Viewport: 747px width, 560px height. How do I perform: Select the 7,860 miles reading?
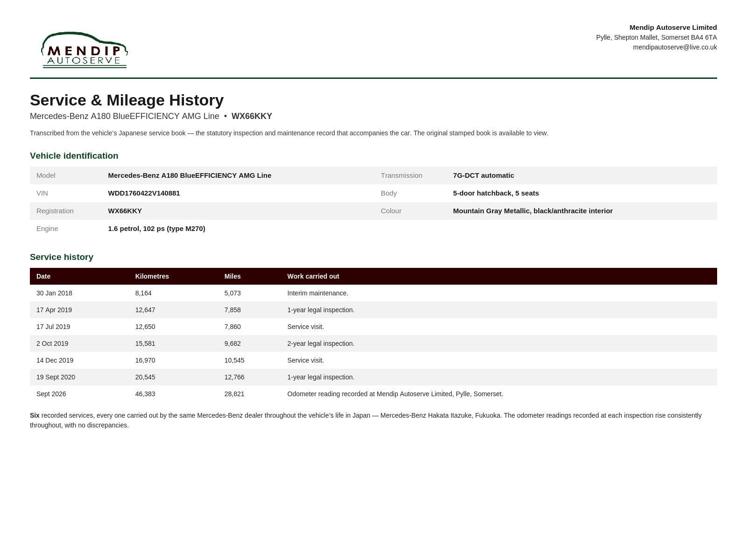click(233, 327)
